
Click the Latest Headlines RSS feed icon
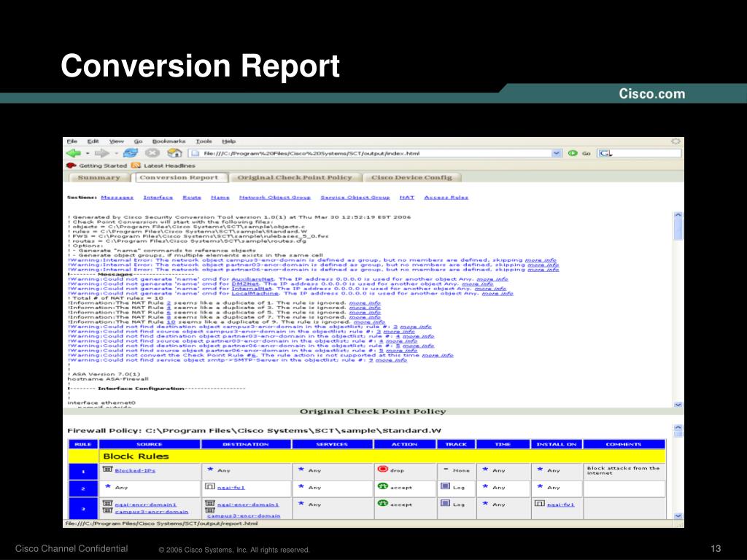(136, 166)
